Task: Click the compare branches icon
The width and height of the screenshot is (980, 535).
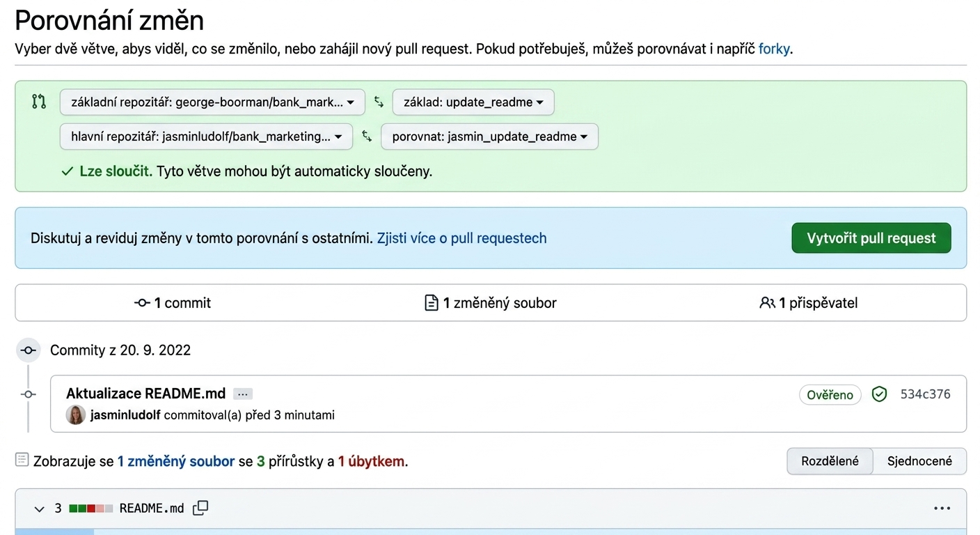Action: pyautogui.click(x=39, y=102)
